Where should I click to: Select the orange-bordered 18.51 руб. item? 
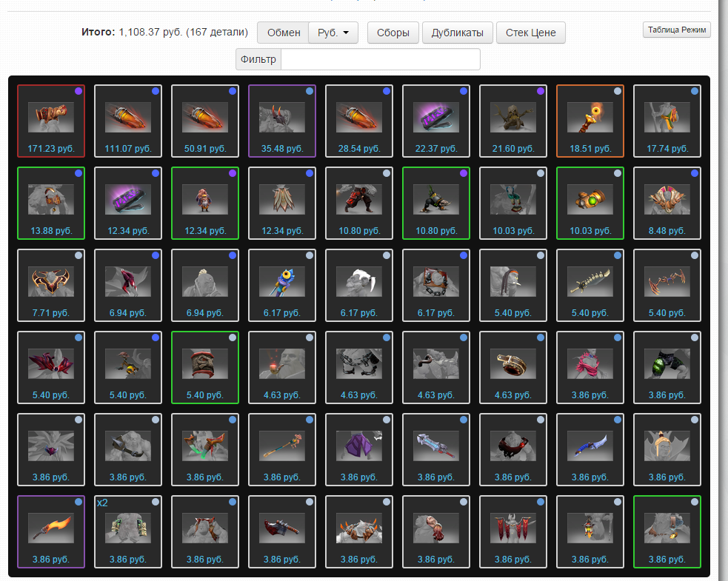click(590, 121)
